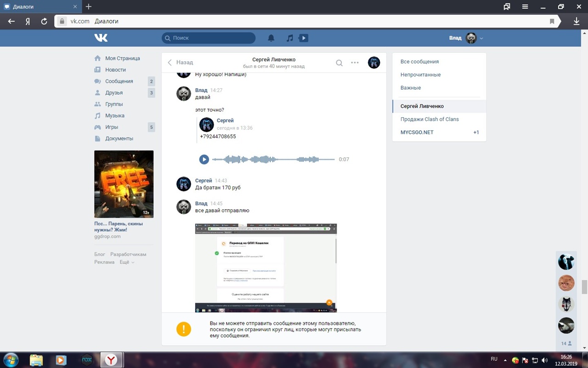Viewport: 588px width, 368px height.
Task: Expand the Ещё footer dropdown
Action: 127,262
